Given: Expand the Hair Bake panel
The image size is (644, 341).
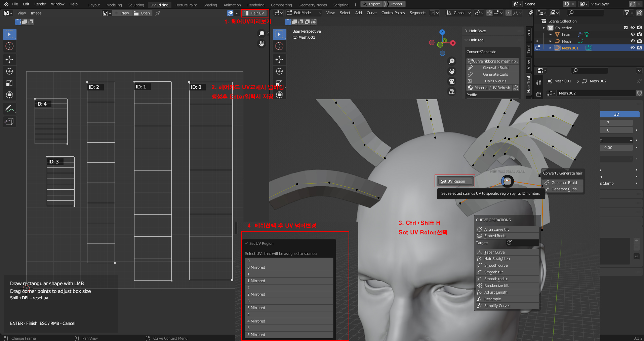Looking at the screenshot, I should [477, 31].
